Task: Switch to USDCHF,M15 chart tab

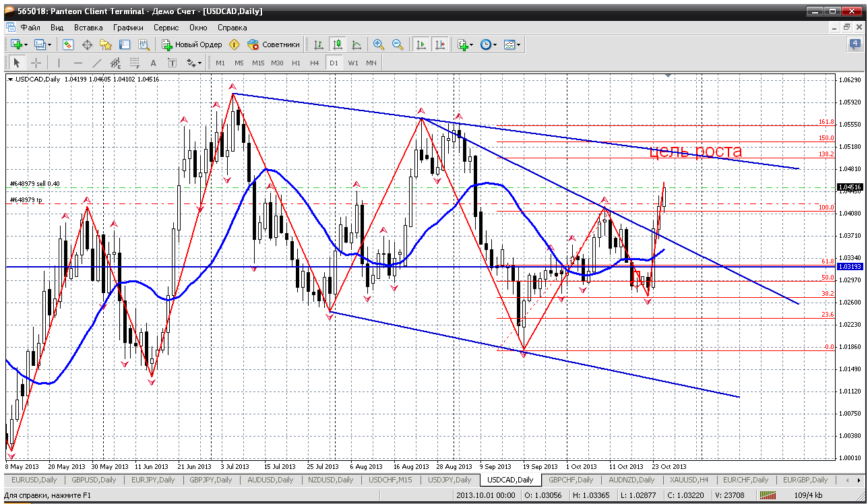Action: [390, 480]
